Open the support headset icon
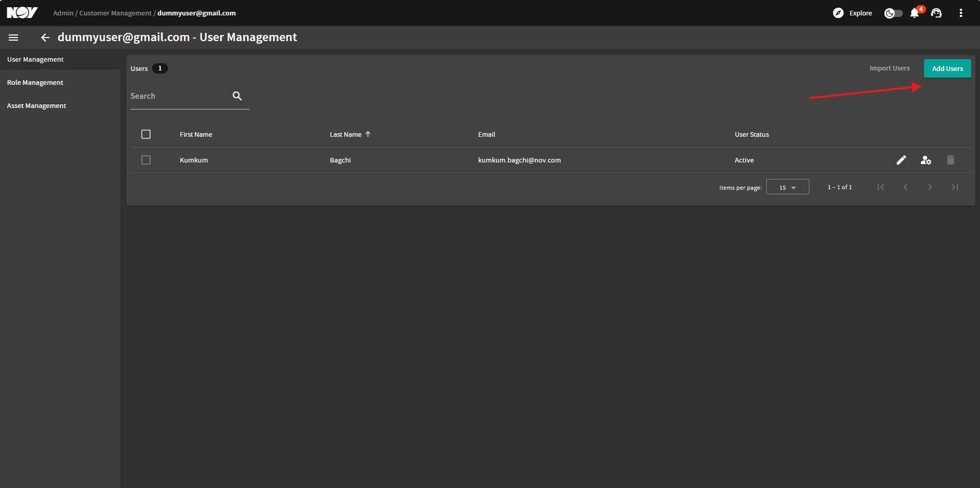This screenshot has height=488, width=980. tap(936, 13)
